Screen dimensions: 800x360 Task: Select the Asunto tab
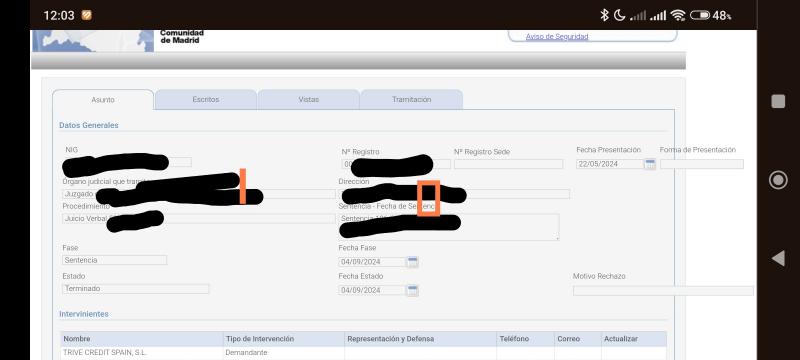103,100
